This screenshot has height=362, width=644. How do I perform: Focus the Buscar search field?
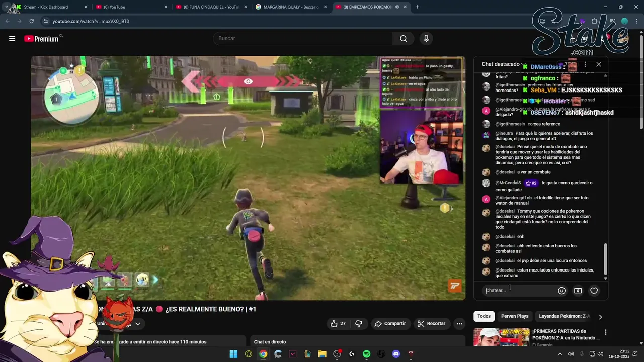[303, 39]
